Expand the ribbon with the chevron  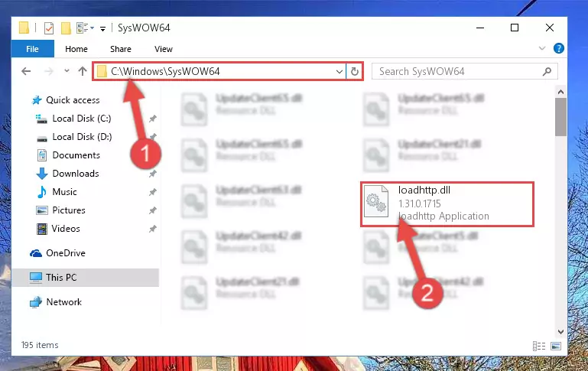(542, 48)
